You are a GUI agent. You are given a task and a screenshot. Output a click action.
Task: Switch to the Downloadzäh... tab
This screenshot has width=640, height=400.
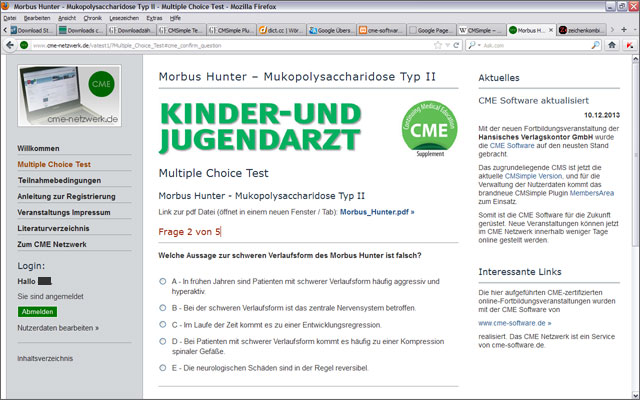(x=131, y=30)
